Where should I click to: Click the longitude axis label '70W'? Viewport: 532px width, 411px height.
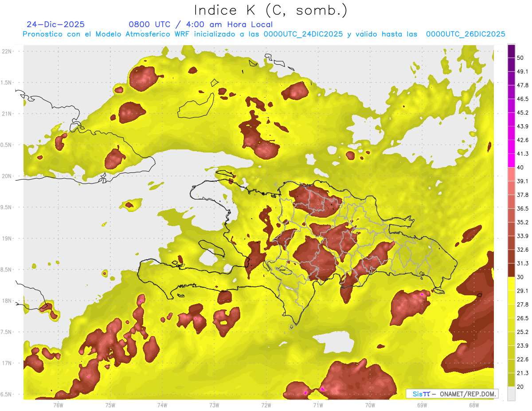pyautogui.click(x=370, y=405)
